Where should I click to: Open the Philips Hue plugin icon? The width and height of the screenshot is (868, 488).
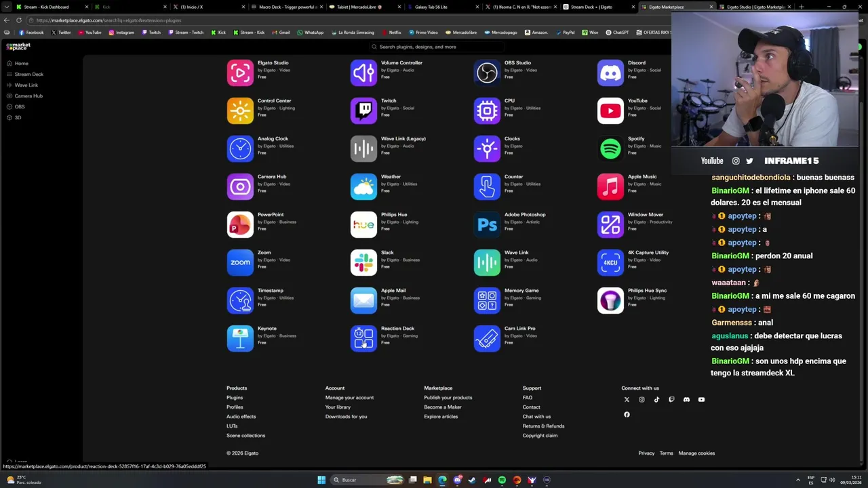(x=363, y=224)
